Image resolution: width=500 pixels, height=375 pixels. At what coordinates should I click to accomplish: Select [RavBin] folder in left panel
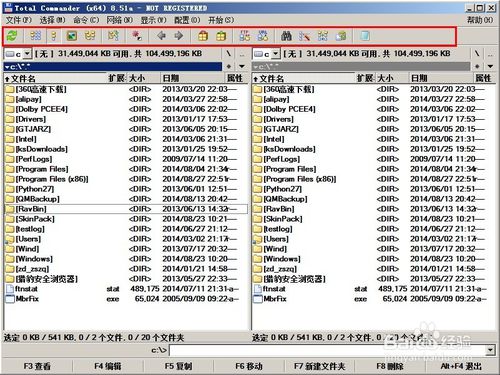point(126,209)
